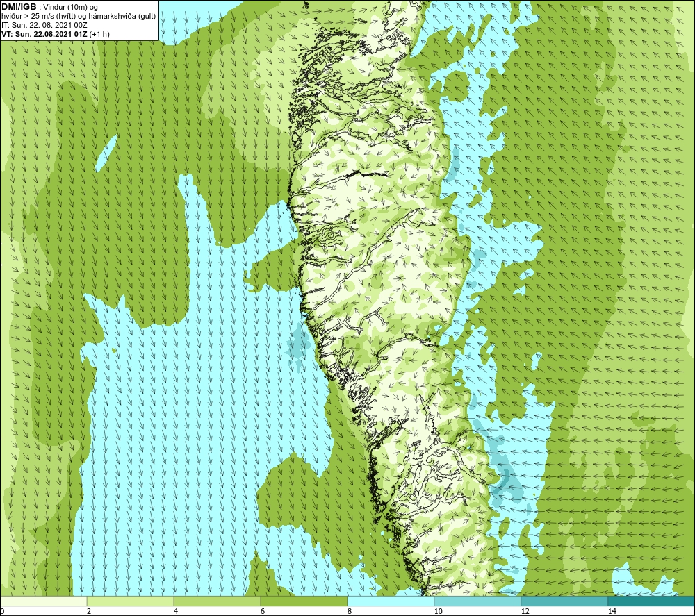Viewport: 695px width, 616px height.
Task: Click the 10–12 m/s turquoise legend swatch
Action: coord(478,601)
